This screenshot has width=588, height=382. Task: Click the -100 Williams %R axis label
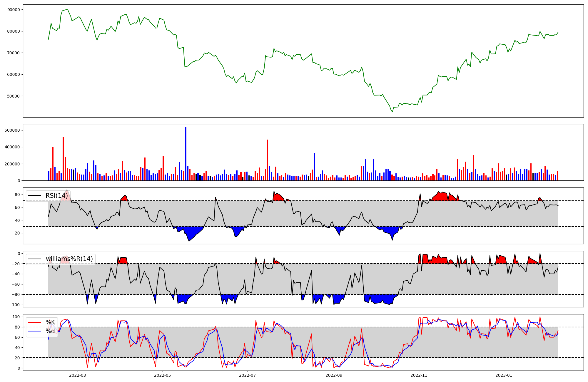coord(15,305)
